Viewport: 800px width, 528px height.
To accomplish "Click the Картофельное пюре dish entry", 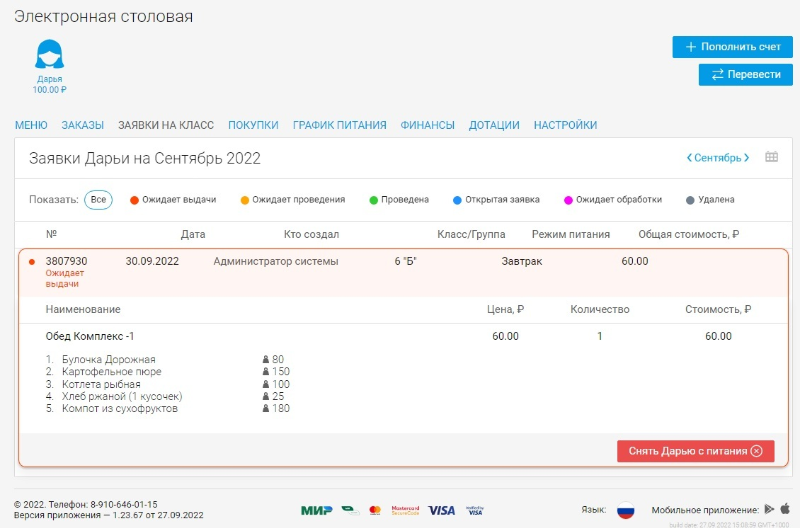I will [x=112, y=372].
